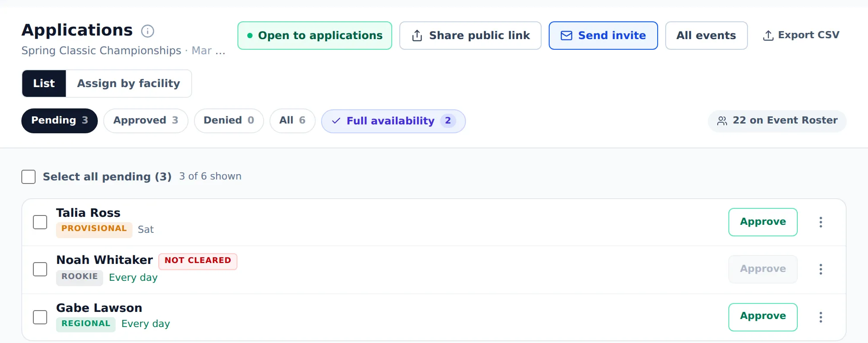This screenshot has height=343, width=868.
Task: Show the Pending applications filter
Action: 60,121
